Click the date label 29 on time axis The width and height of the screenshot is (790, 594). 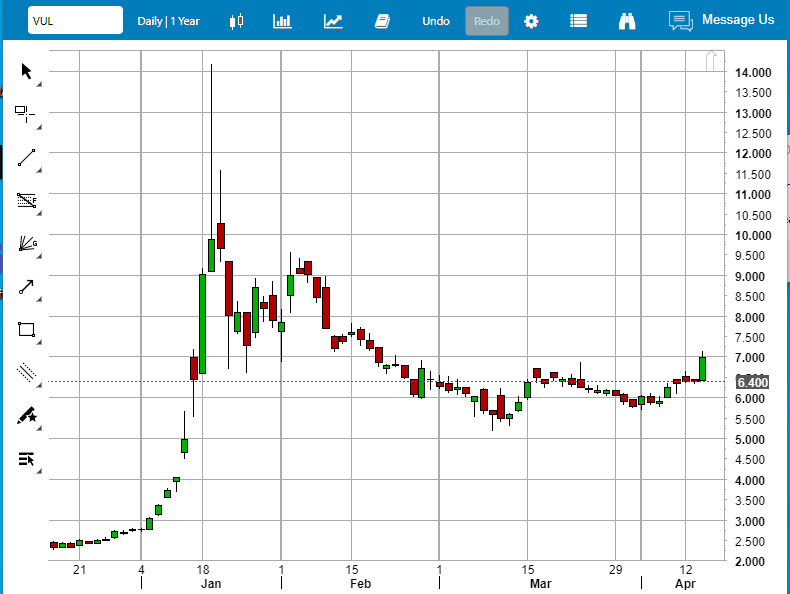(x=615, y=569)
